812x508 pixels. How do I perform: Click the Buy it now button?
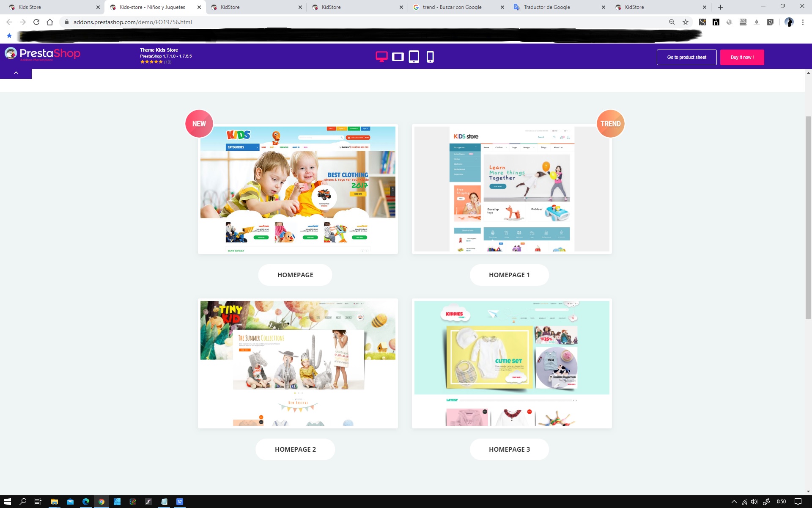[x=742, y=57]
